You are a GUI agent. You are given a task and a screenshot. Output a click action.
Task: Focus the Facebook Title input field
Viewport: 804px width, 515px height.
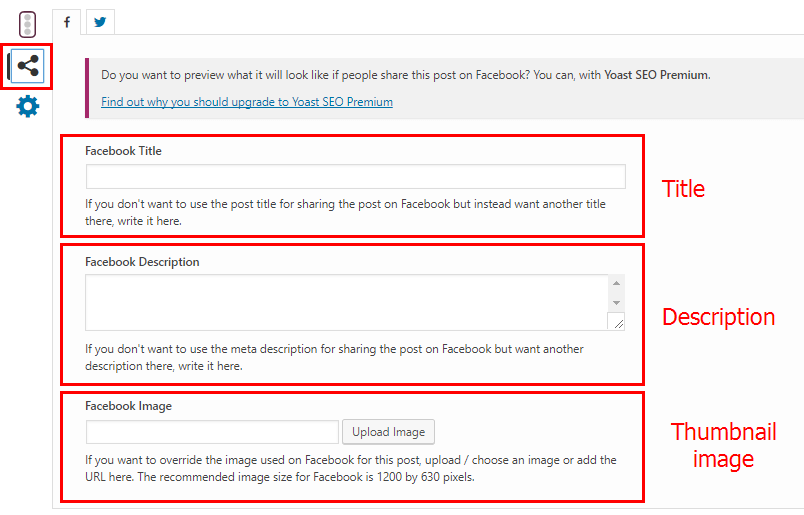click(x=356, y=176)
